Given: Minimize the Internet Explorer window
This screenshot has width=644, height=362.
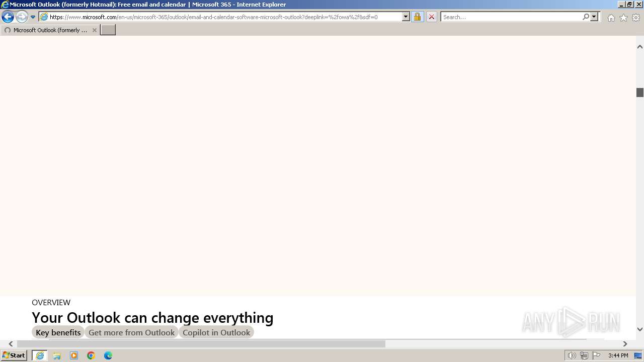Looking at the screenshot, I should coord(621,4).
